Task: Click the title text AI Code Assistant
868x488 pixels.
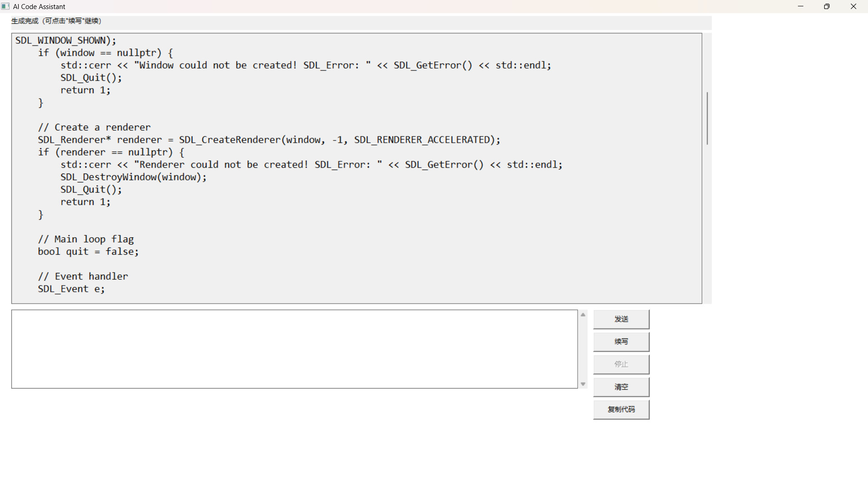Action: click(38, 6)
